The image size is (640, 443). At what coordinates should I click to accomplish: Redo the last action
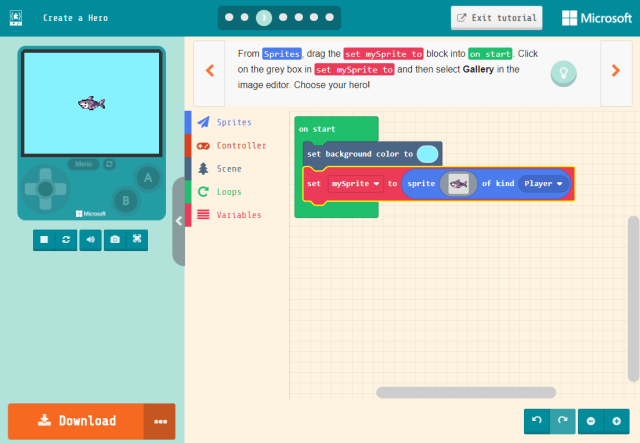(563, 421)
